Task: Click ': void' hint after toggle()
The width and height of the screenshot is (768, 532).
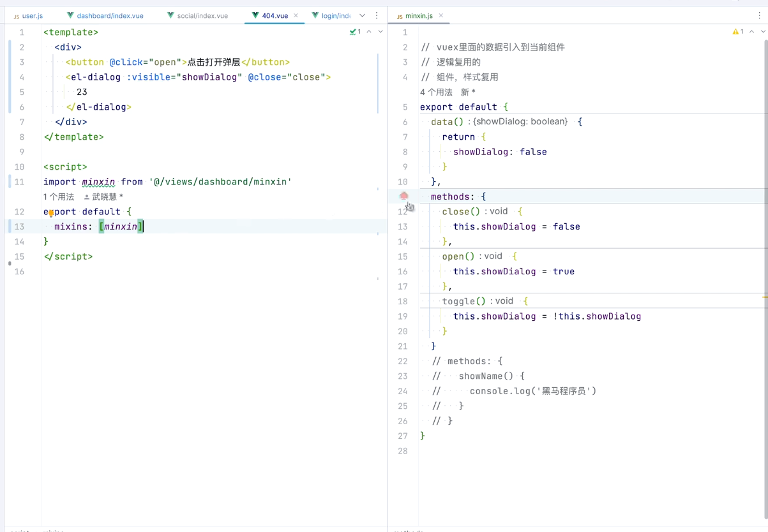Action: [x=501, y=301]
